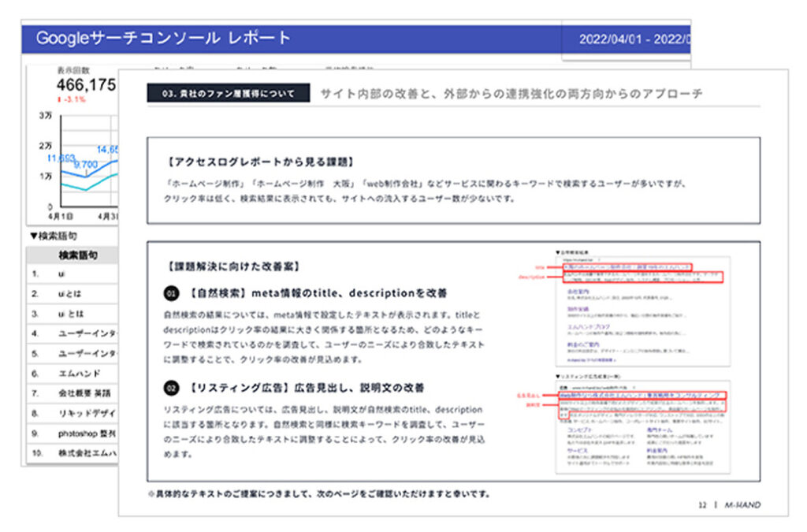Viewport: 807px width, 532px height.
Task: Click the 4月1日 x-axis label
Action: (61, 216)
